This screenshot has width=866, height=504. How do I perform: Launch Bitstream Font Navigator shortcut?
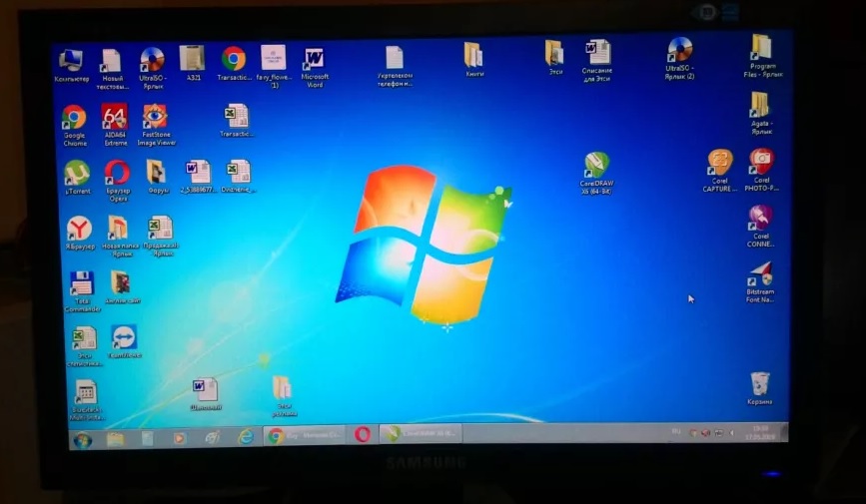(x=760, y=282)
